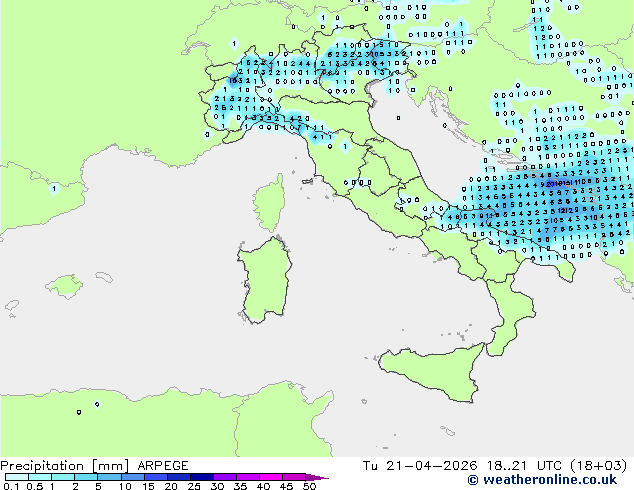Click the '10' legend scale label
The height and width of the screenshot is (490, 634).
point(125,486)
